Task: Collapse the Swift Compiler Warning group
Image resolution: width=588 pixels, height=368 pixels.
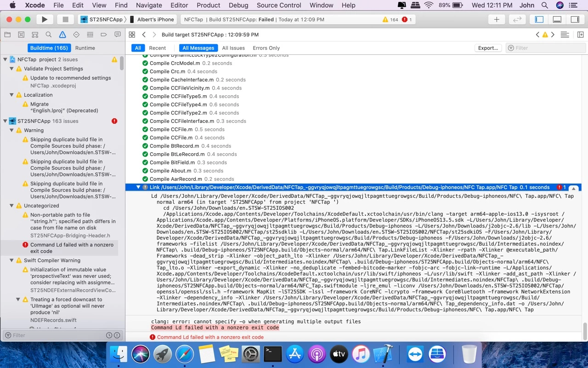Action: (x=12, y=260)
